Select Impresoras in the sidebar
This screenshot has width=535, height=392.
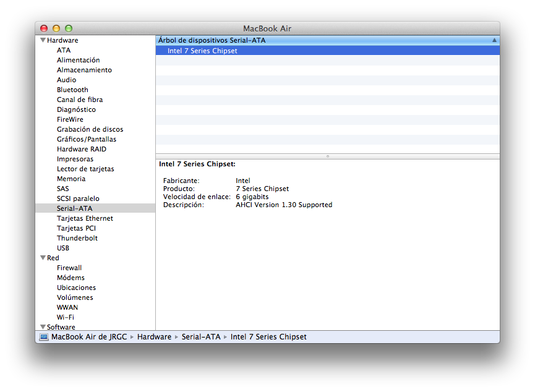[75, 159]
